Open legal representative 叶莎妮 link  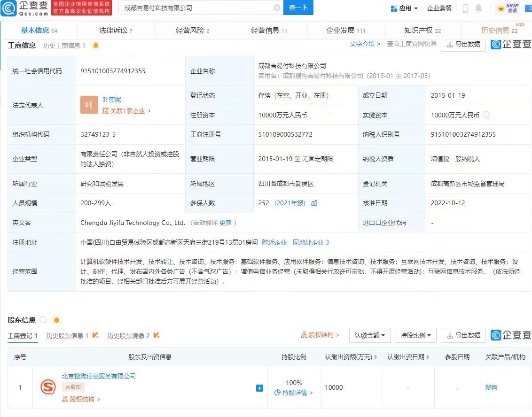point(112,100)
